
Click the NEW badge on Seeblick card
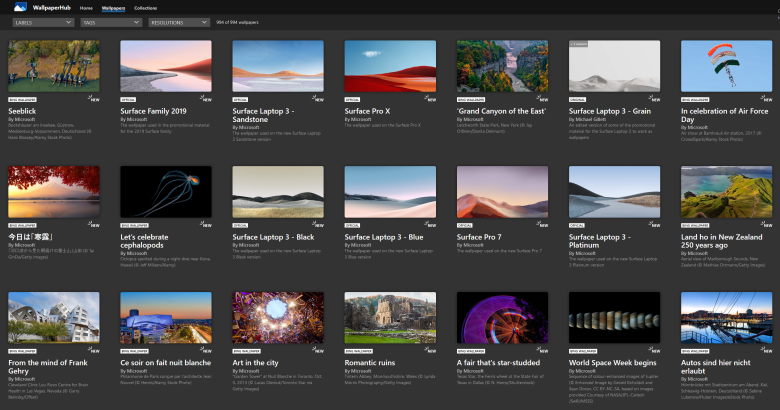pyautogui.click(x=95, y=99)
